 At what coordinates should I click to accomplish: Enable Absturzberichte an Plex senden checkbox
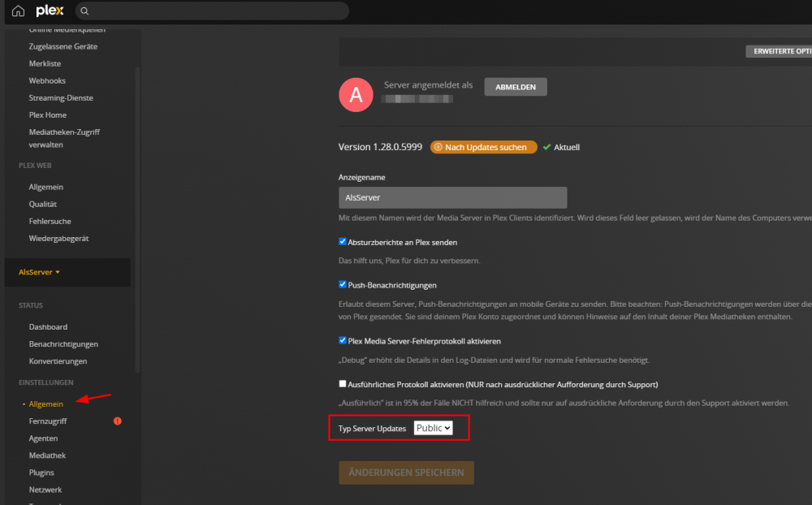343,241
